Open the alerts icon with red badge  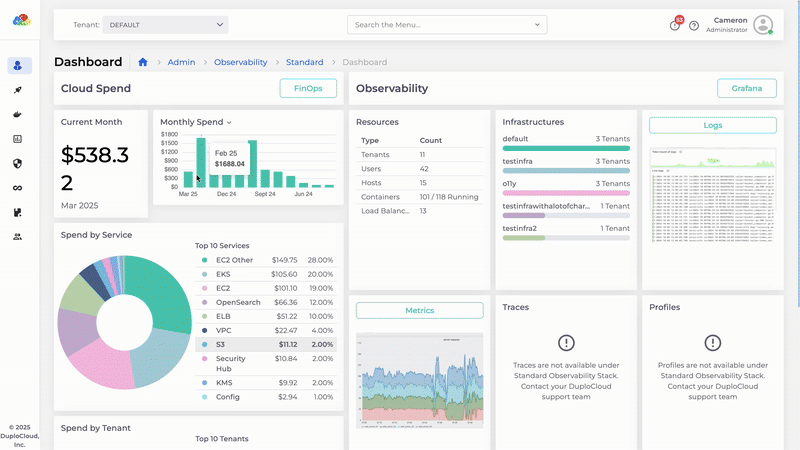[x=675, y=25]
